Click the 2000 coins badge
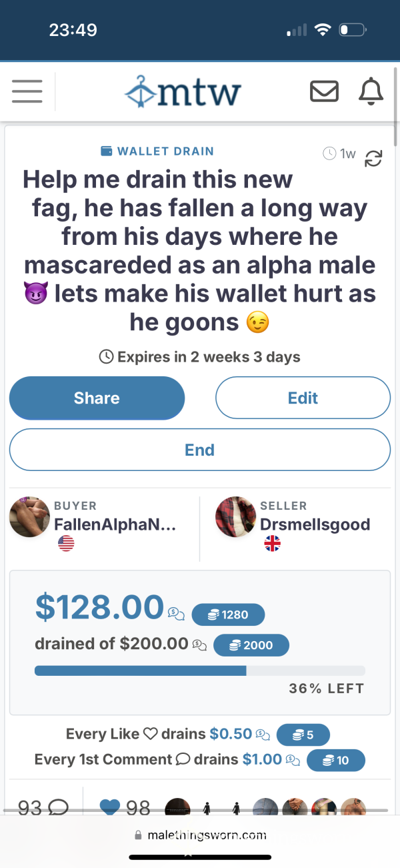400x868 pixels. coord(251,645)
